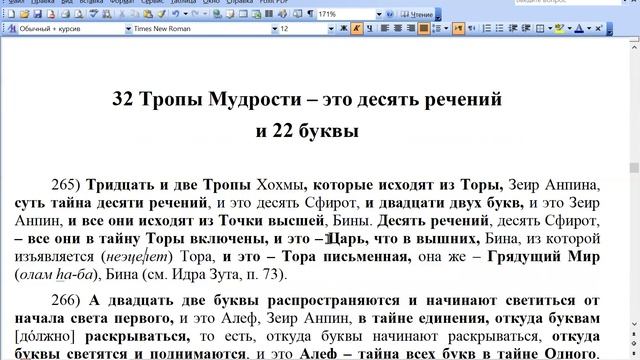Screen dimensions: 640x360
Task: Open print preview
Action: pos(79,14)
